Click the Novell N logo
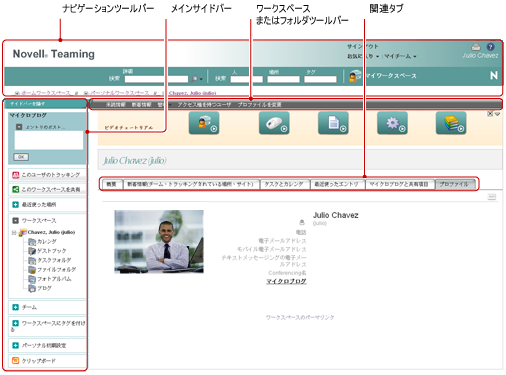Screen dimensions: 506x375 494,76
